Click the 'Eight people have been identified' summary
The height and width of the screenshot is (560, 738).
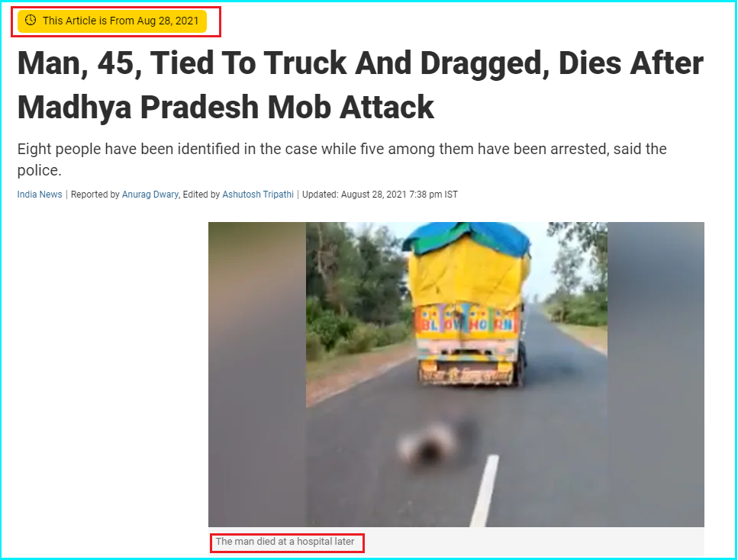point(342,159)
